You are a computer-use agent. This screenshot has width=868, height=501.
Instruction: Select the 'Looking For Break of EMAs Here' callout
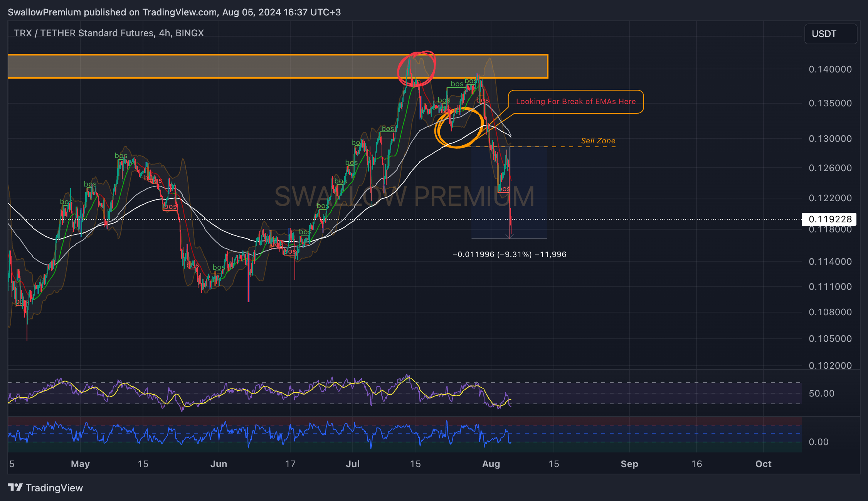pyautogui.click(x=576, y=102)
